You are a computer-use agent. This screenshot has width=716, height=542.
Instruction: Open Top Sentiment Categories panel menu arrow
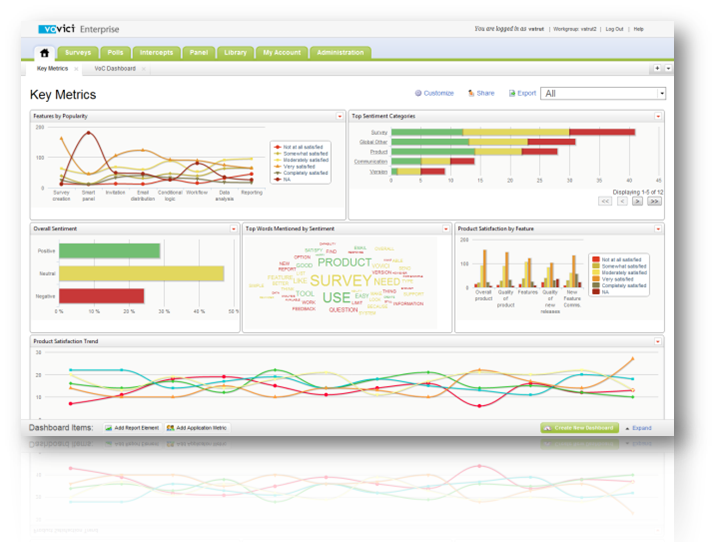[658, 116]
